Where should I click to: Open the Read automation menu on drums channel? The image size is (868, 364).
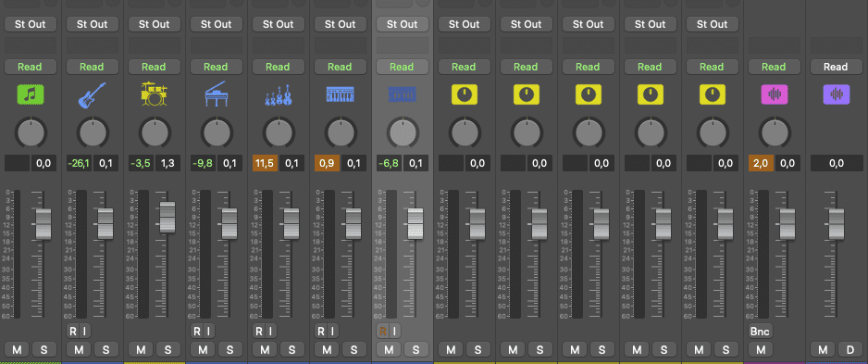point(154,67)
